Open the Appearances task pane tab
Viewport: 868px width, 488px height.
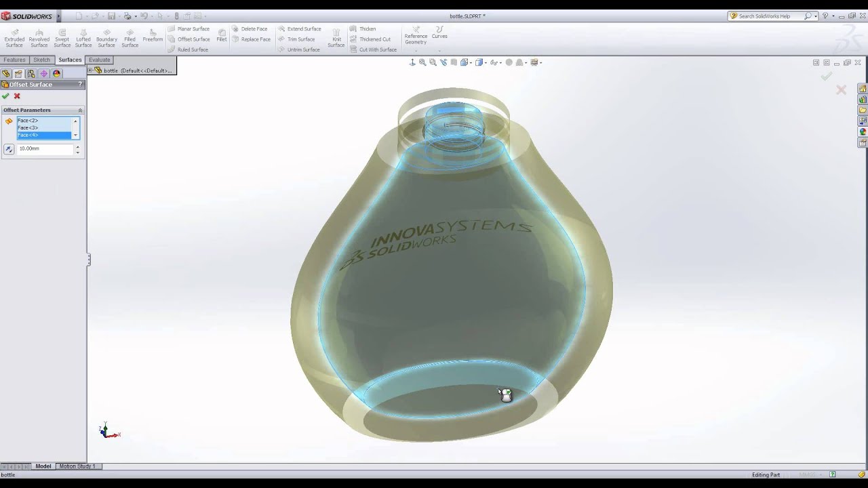(x=863, y=132)
